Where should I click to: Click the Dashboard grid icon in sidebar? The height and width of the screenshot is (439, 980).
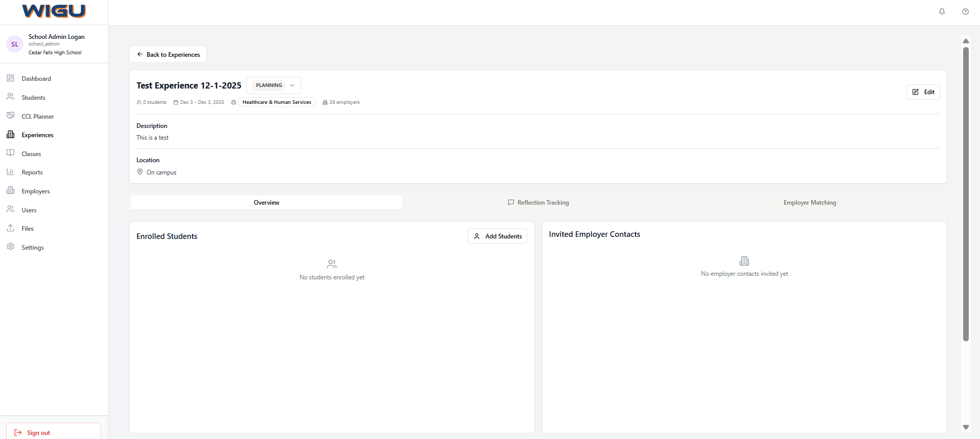pos(10,78)
